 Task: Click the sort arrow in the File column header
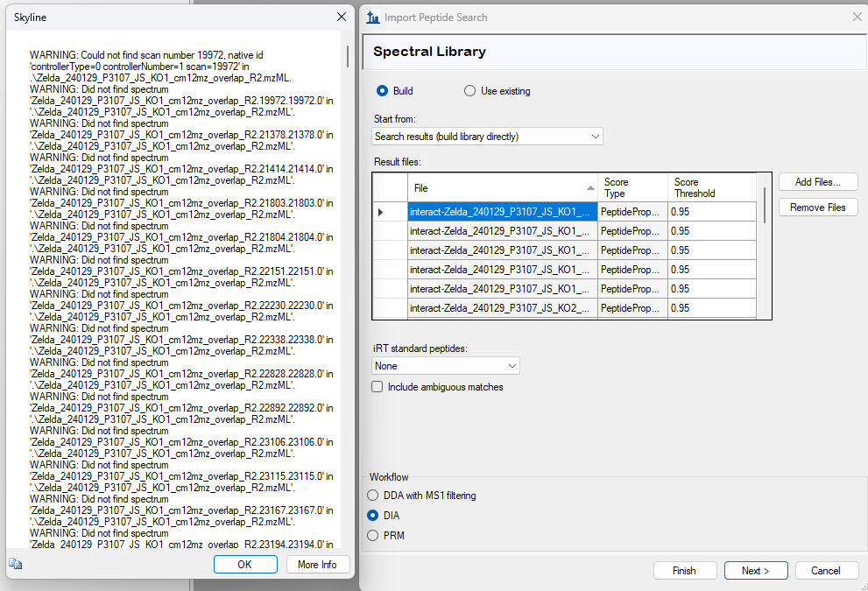pos(590,188)
